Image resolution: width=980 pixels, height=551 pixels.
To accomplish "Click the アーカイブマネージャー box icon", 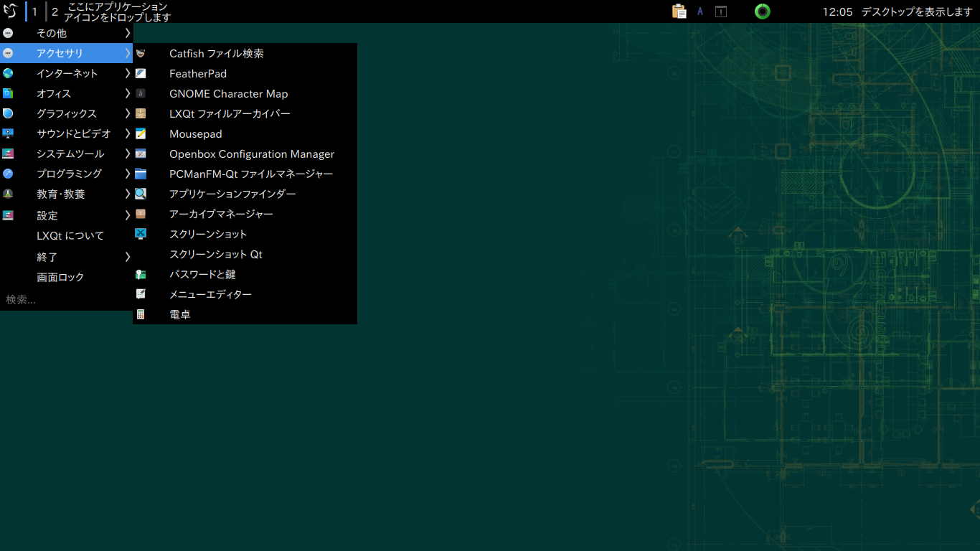I will point(141,214).
